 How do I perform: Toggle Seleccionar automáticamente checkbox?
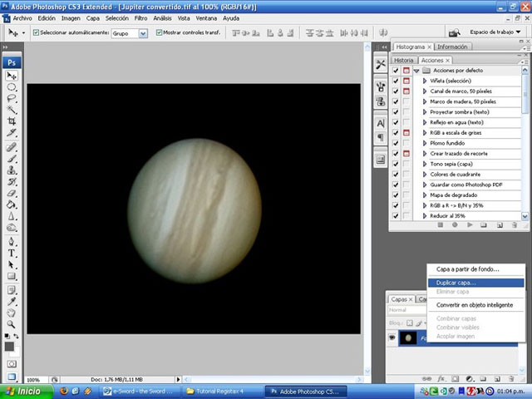pyautogui.click(x=36, y=32)
